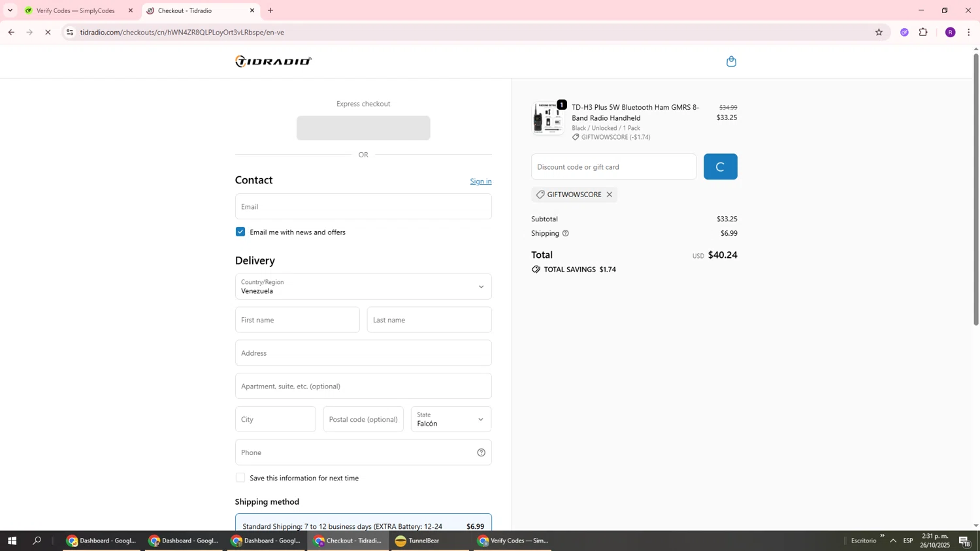Click the TD-H3 Plus product thumbnail
The width and height of the screenshot is (980, 551).
point(549,119)
